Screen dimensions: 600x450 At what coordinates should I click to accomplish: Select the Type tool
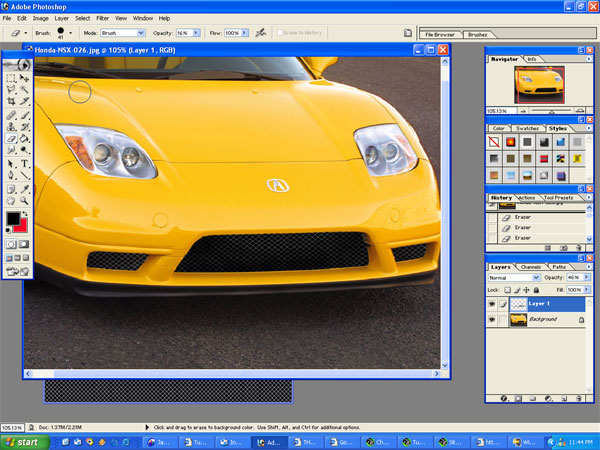(24, 164)
